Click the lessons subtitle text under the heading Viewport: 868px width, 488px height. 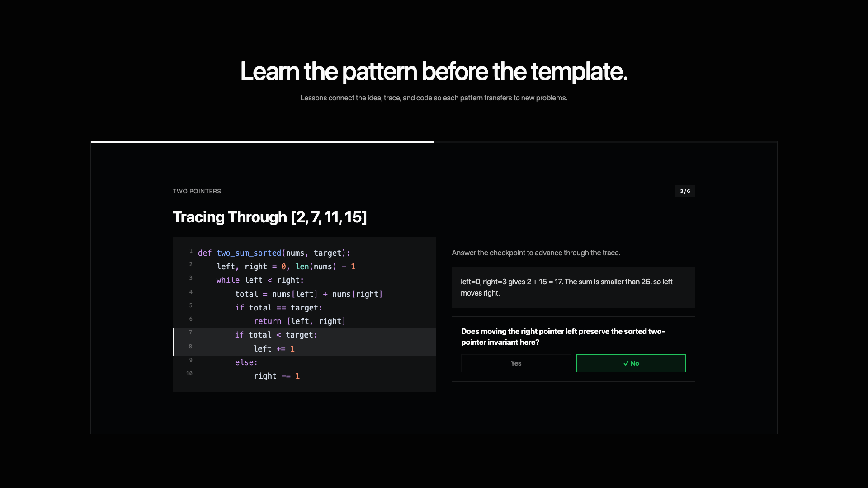434,98
